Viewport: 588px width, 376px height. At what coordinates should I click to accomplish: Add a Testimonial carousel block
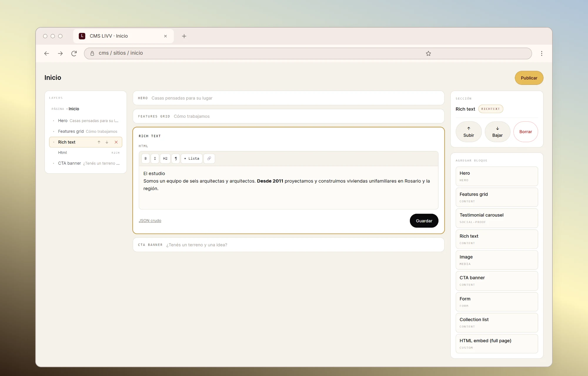497,218
